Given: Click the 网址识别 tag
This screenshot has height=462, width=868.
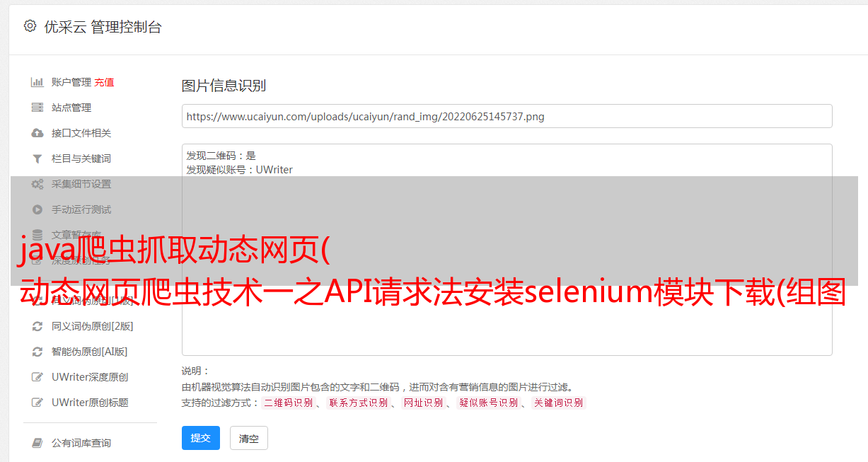Looking at the screenshot, I should (423, 403).
